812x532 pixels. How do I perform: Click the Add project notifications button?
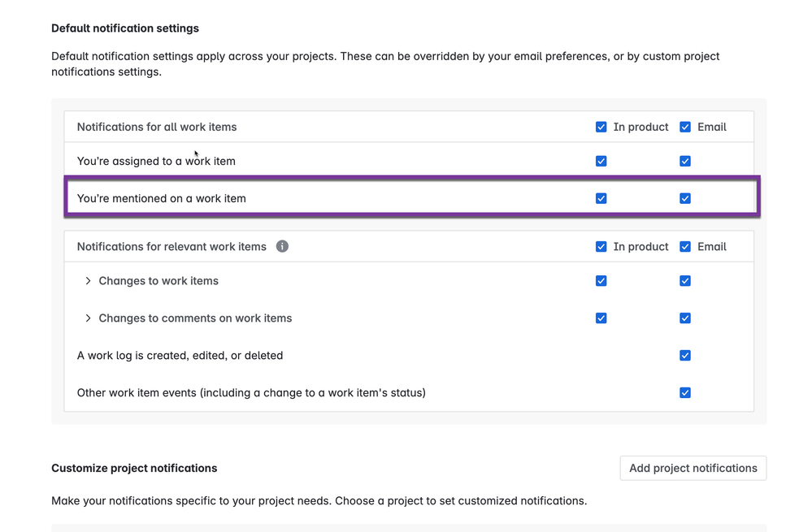point(693,468)
